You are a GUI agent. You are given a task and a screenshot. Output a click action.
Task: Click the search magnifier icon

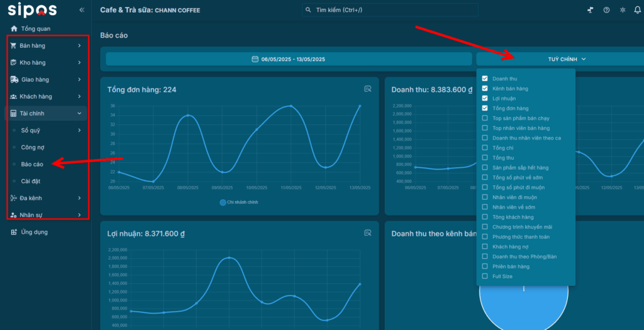click(309, 10)
